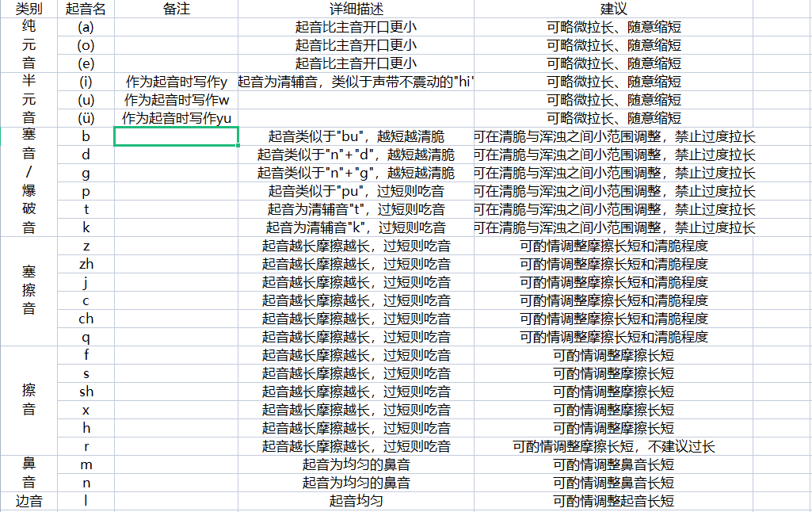Click the 起音名 cell f
The width and height of the screenshot is (812, 512).
(86, 355)
